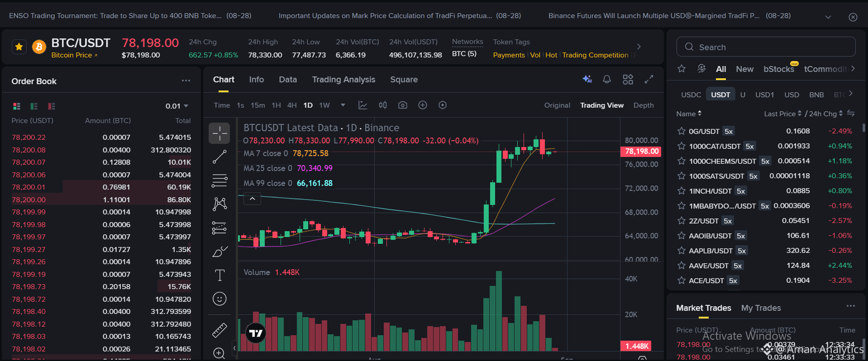Select forecasting and measurement tool
The width and height of the screenshot is (868, 361).
tap(219, 228)
